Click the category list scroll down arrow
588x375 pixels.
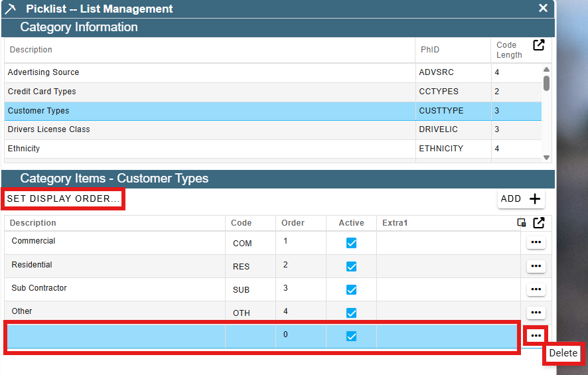(x=546, y=157)
